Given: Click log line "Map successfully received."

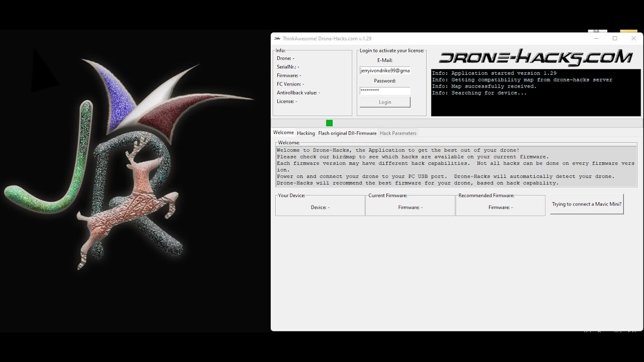Looking at the screenshot, I should coord(484,86).
